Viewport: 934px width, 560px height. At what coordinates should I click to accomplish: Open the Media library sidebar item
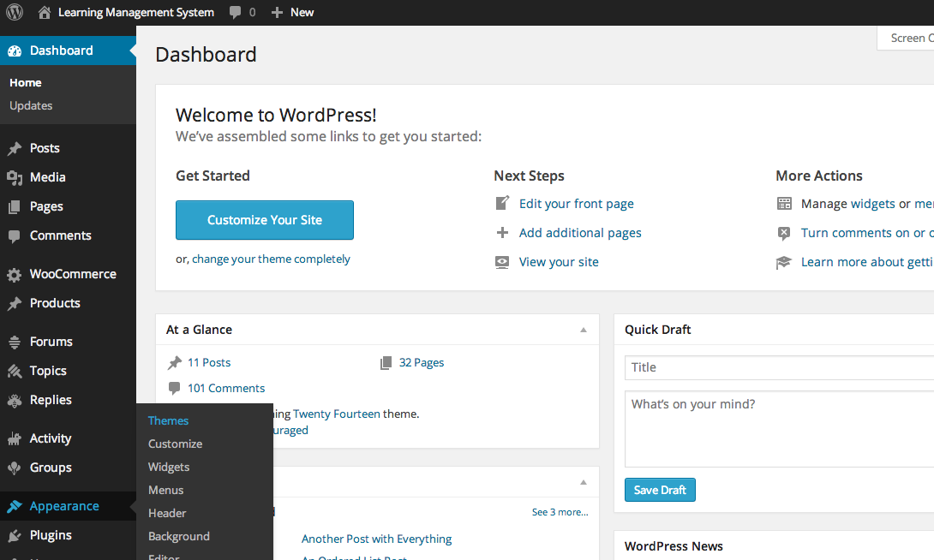click(68, 177)
